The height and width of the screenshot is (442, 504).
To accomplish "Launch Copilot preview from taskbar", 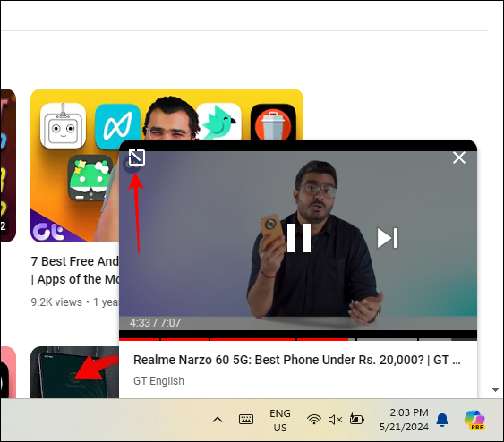I will pyautogui.click(x=474, y=420).
